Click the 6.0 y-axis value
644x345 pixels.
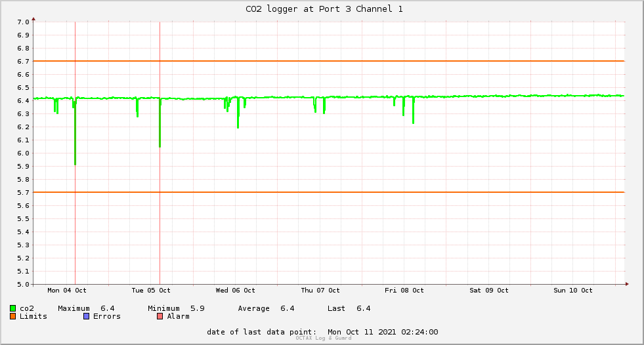pos(23,153)
